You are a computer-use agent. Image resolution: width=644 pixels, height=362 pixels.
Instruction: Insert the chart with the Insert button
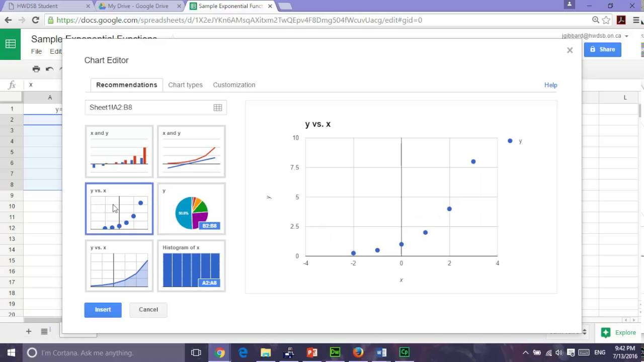tap(103, 310)
